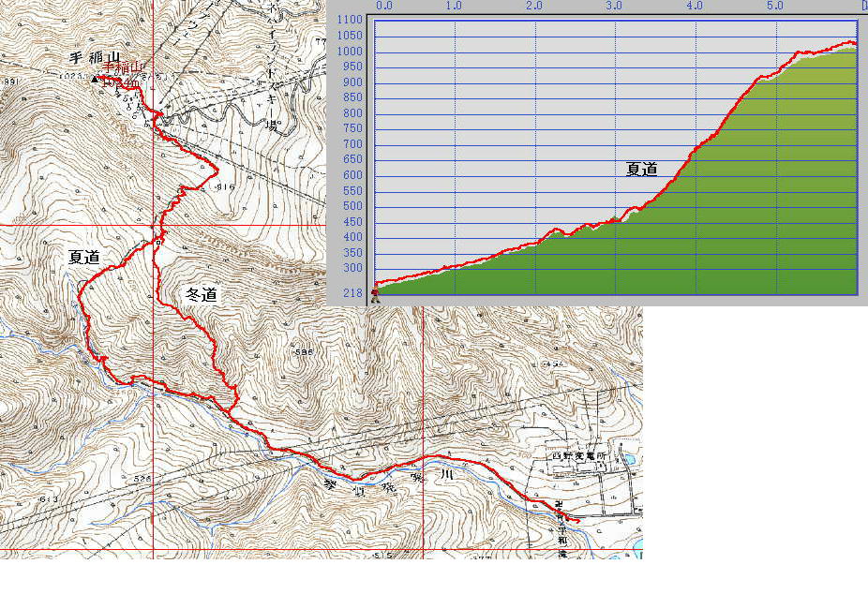Click the 1100 elevation axis label
The height and width of the screenshot is (594, 868).
point(351,20)
